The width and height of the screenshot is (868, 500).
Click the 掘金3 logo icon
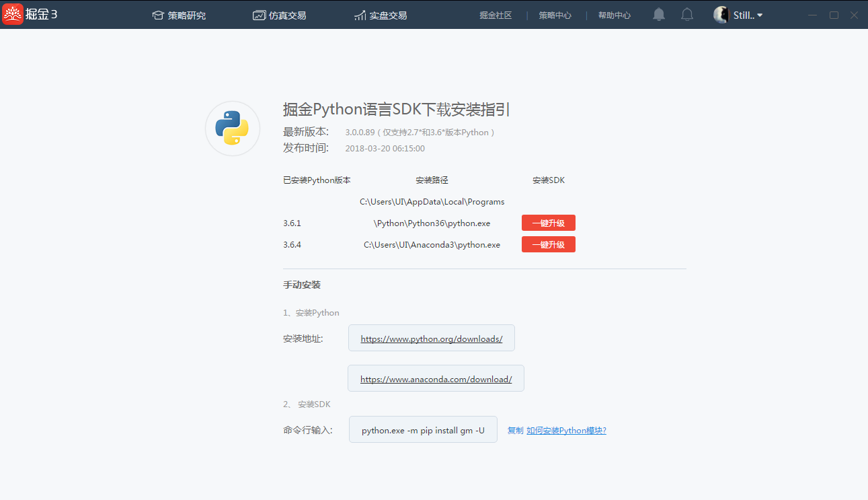[x=13, y=14]
